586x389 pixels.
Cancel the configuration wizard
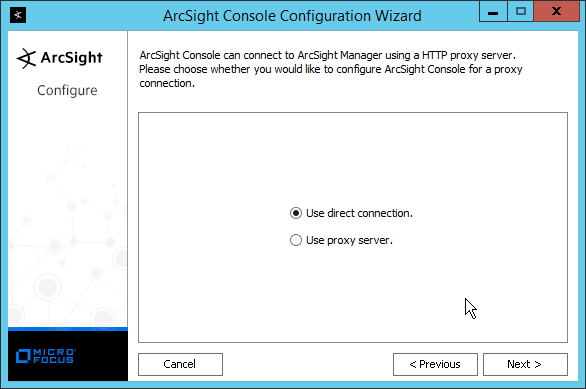(180, 364)
